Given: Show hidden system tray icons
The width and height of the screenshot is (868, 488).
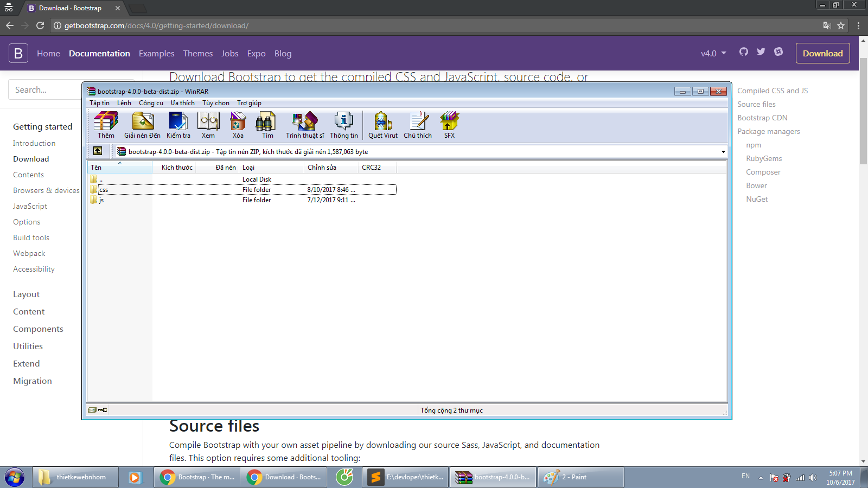Looking at the screenshot, I should click(761, 478).
